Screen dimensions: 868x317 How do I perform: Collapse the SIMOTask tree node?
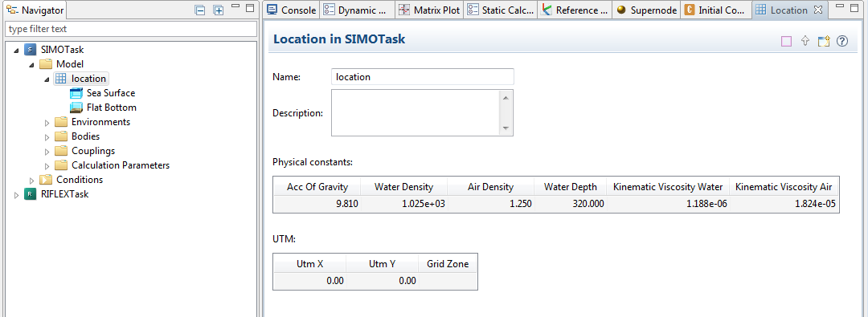coord(16,50)
